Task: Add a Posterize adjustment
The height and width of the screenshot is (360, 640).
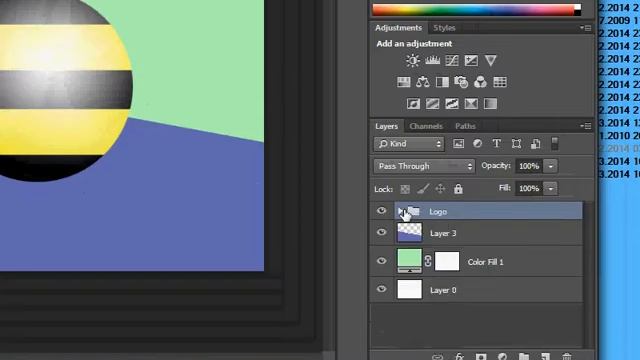Action: click(x=432, y=104)
